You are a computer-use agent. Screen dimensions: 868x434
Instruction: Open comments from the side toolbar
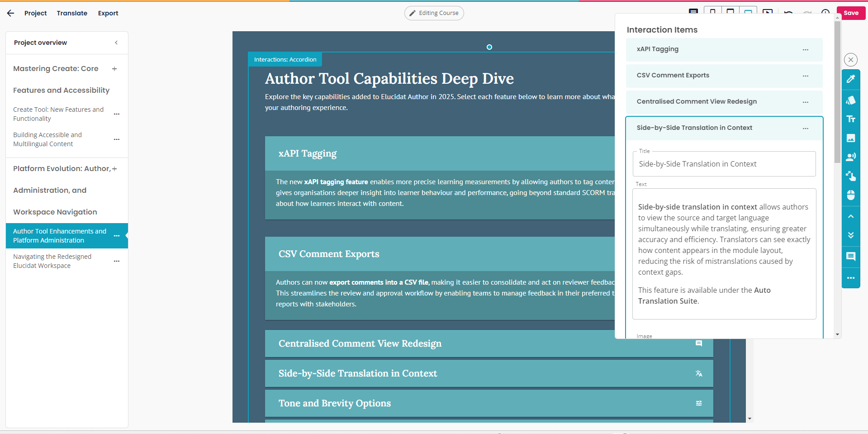coord(851,257)
